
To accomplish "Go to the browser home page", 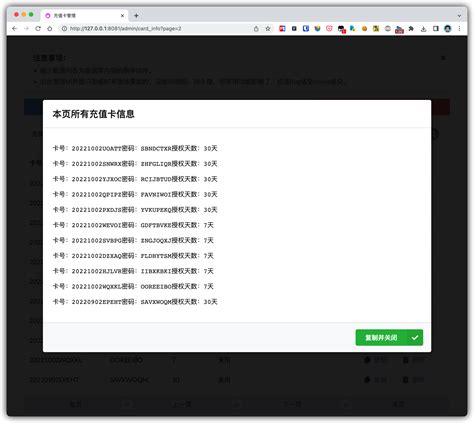I will tap(50, 29).
